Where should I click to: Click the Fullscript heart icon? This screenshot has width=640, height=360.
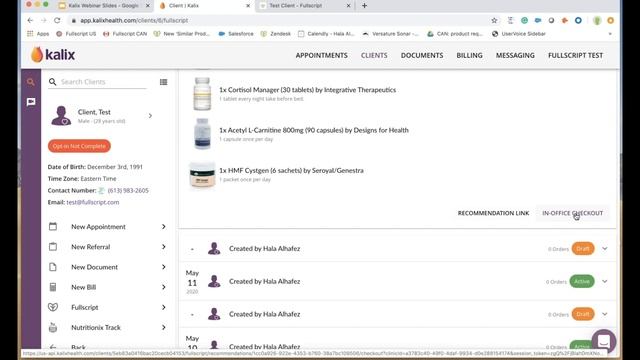[x=53, y=307]
